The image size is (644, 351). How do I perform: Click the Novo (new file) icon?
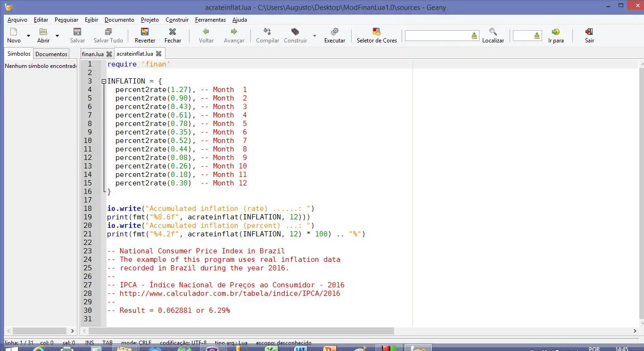[14, 32]
